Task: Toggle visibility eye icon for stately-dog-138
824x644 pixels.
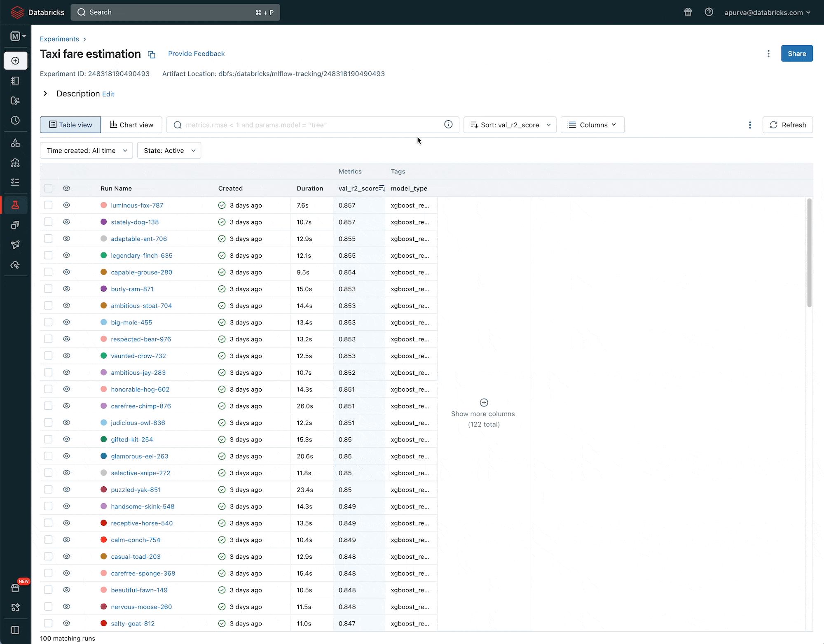Action: point(66,222)
